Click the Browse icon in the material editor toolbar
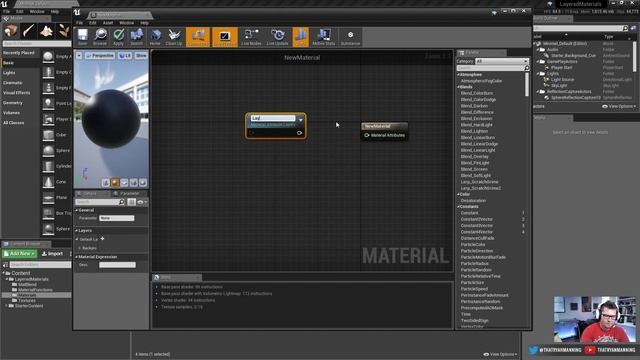640x360 pixels. tap(100, 37)
